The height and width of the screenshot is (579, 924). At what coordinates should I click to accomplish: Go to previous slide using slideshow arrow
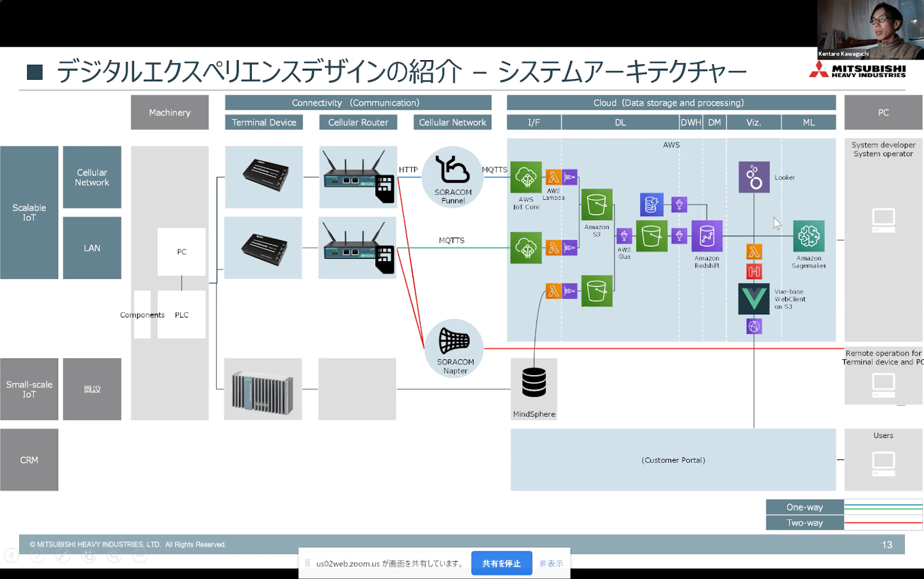pyautogui.click(x=12, y=556)
